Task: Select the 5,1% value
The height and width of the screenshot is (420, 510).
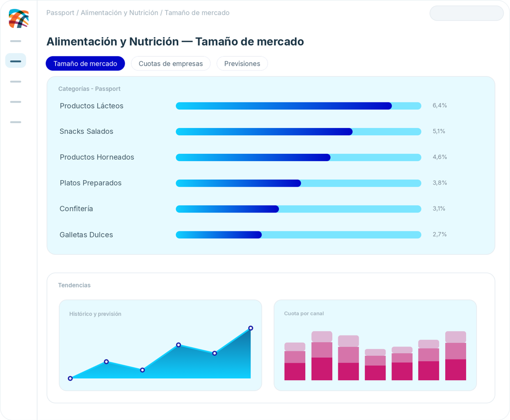Action: (x=439, y=131)
